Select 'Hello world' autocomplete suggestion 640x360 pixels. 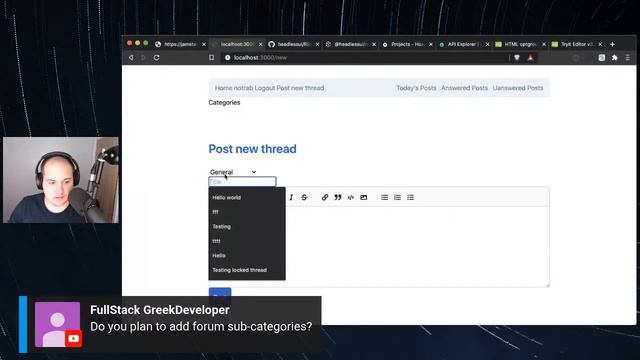tap(247, 198)
